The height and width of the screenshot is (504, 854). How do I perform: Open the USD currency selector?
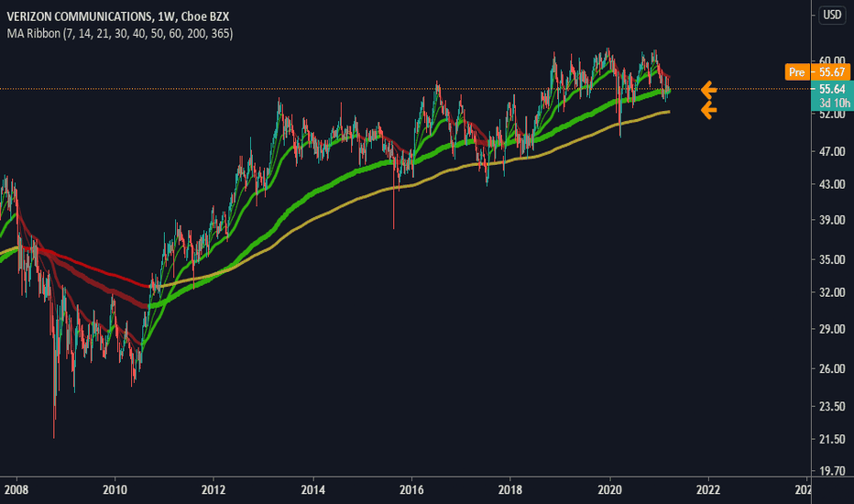point(832,15)
